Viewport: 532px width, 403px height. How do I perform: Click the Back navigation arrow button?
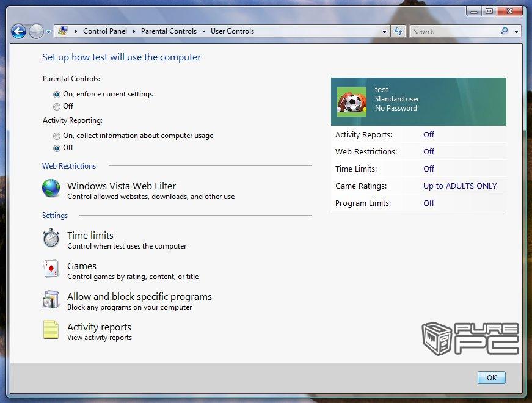18,32
